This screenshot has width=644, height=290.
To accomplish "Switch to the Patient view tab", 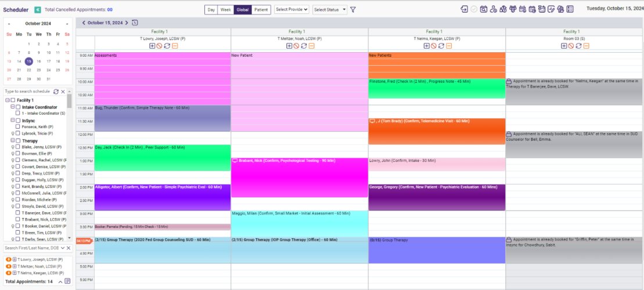I will pyautogui.click(x=261, y=9).
